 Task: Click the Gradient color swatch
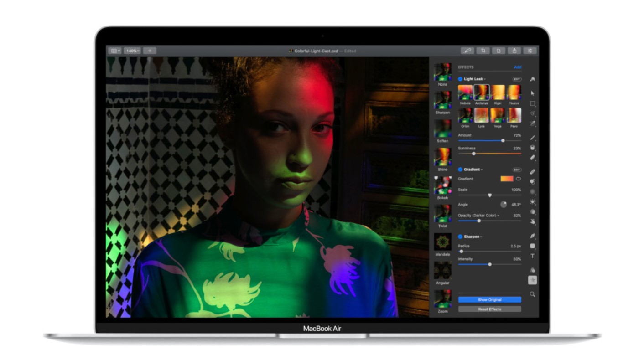tap(506, 179)
